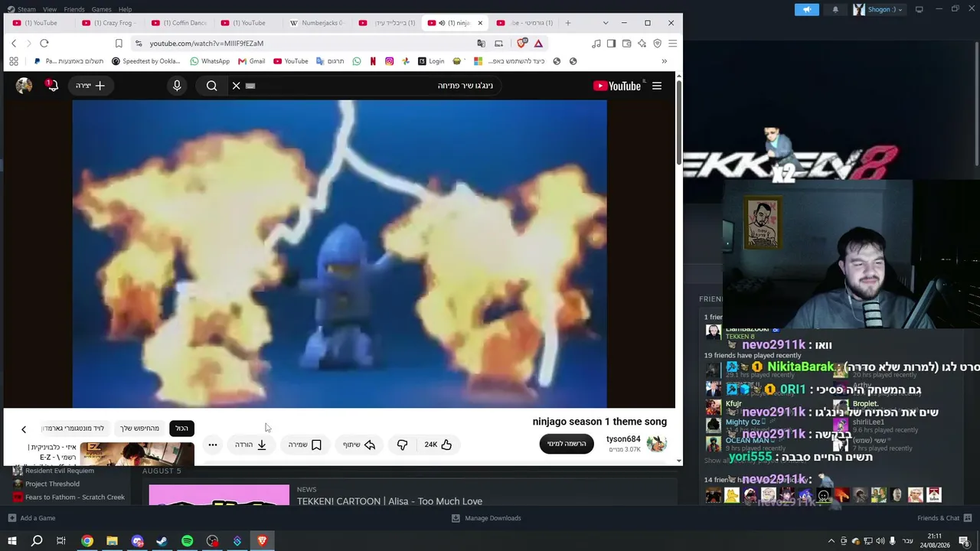
Task: Open the Games menu in Steam
Action: [102, 9]
